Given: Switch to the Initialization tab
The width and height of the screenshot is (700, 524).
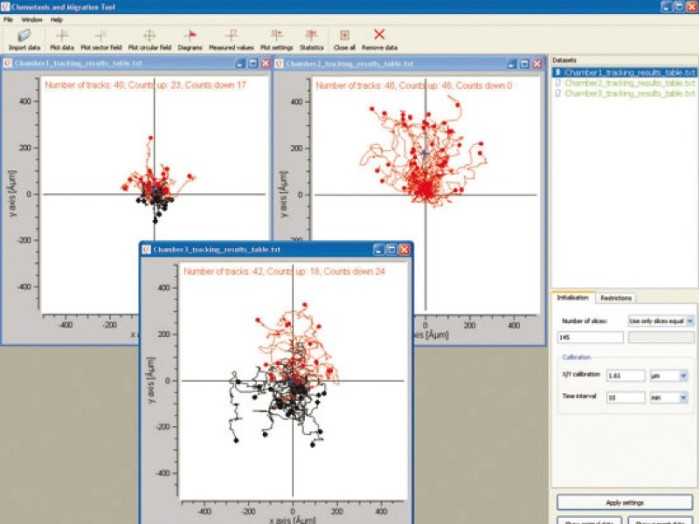Looking at the screenshot, I should tap(573, 298).
